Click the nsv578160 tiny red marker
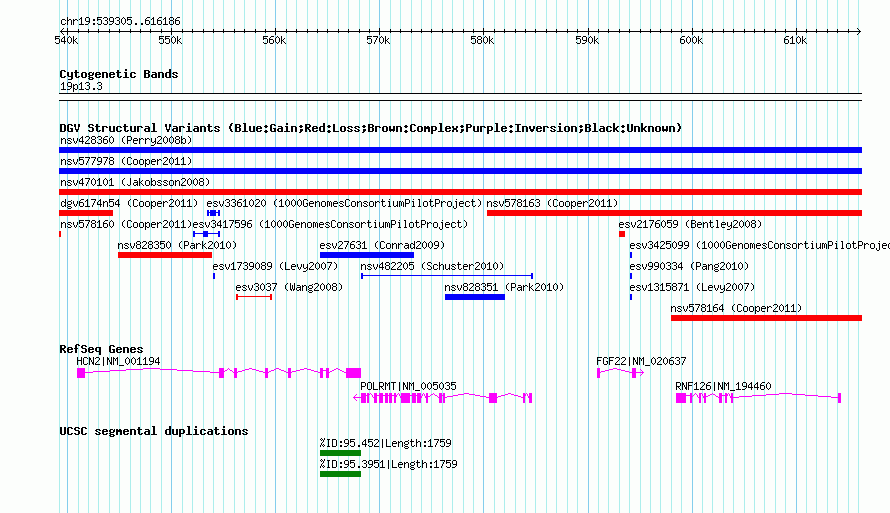890x513 pixels. [60, 234]
